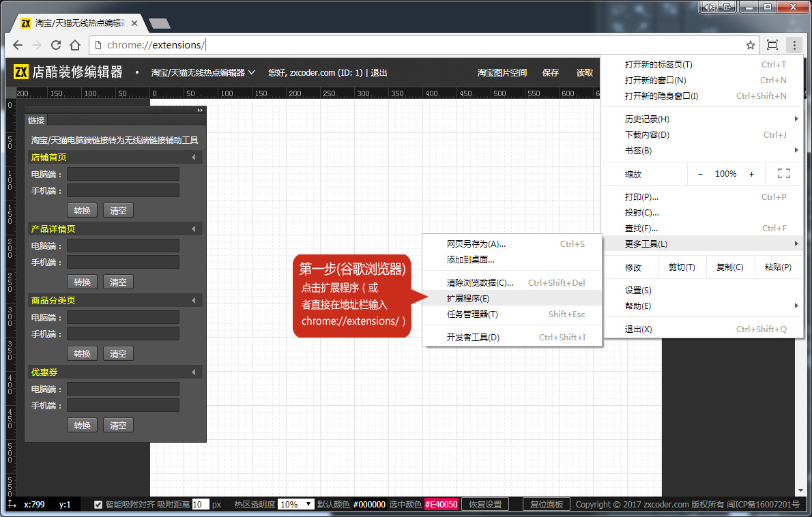The height and width of the screenshot is (517, 812).
Task: Open 淘宝图片空间
Action: 502,73
